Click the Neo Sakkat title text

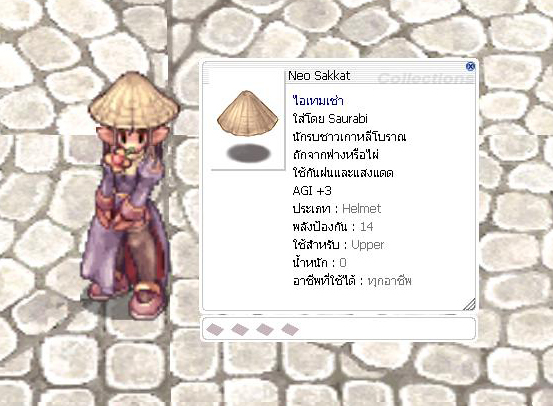[x=319, y=76]
